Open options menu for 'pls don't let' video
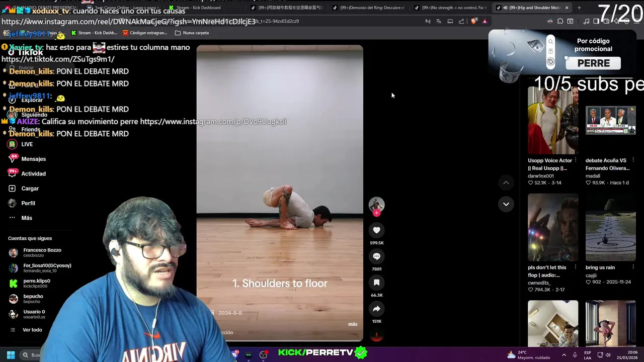The height and width of the screenshot is (362, 644). tap(576, 267)
